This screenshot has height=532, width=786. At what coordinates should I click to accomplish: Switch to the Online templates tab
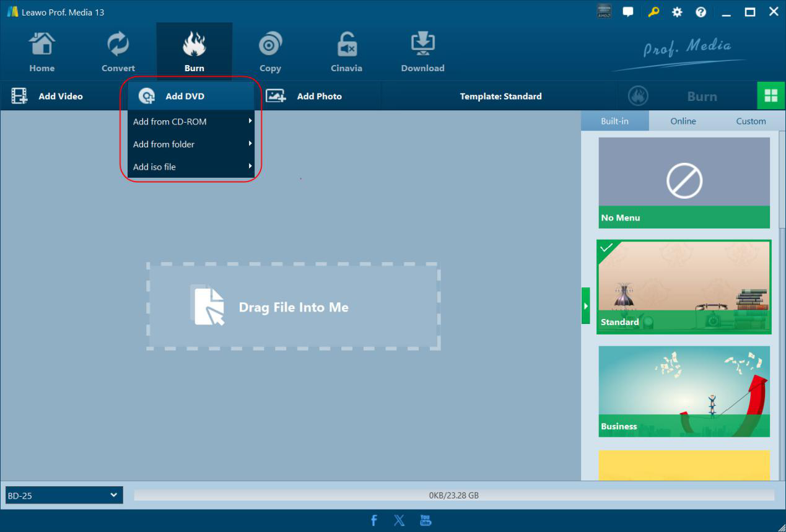click(x=683, y=121)
